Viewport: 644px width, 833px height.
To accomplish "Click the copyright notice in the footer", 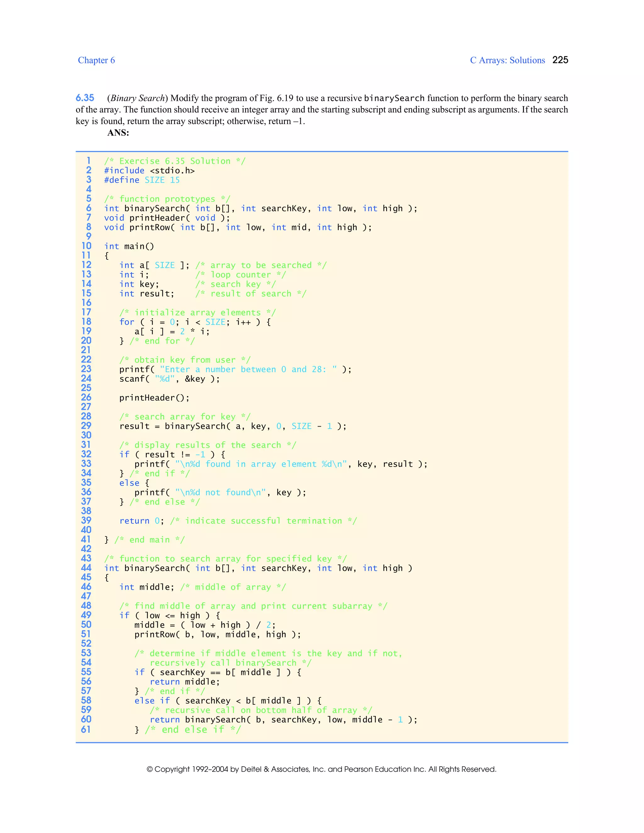I will coord(322,769).
